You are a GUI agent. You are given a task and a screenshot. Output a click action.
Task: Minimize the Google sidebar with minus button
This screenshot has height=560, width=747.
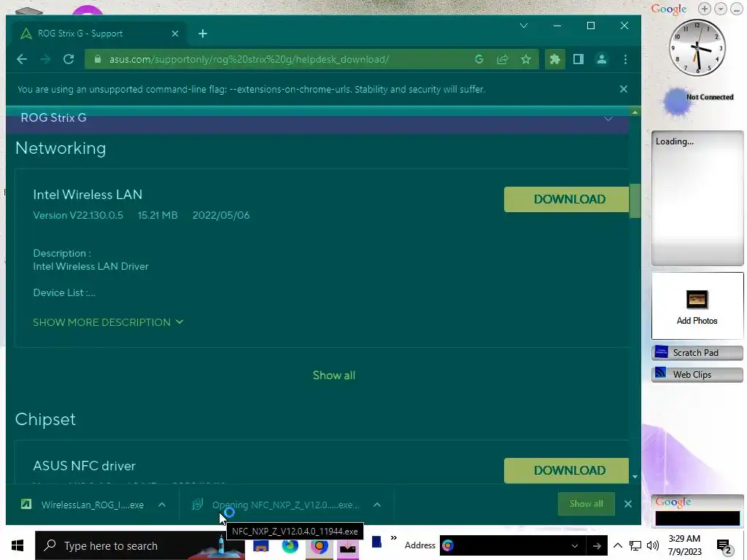point(737,9)
